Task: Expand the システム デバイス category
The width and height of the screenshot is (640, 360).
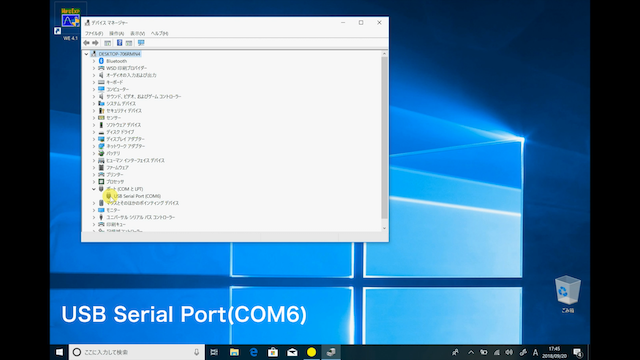Action: click(x=94, y=104)
